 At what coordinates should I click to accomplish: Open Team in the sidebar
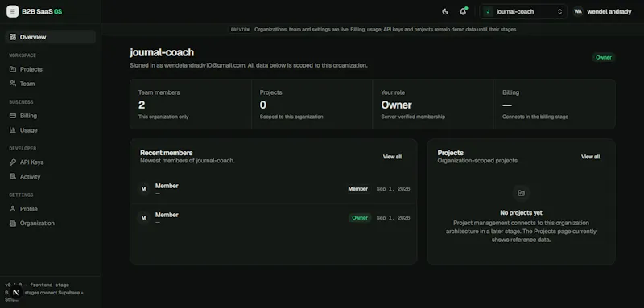click(x=50, y=84)
